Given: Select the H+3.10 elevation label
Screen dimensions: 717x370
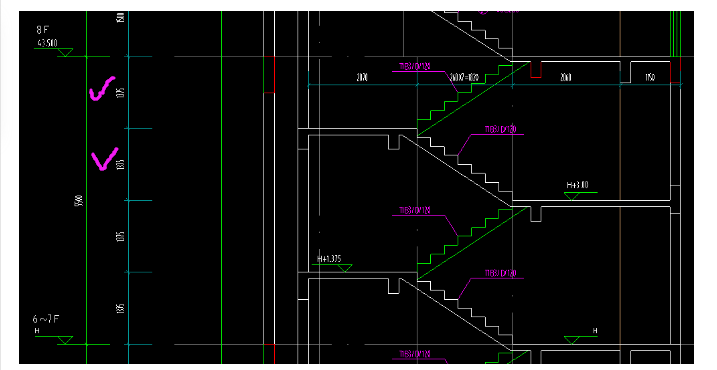Looking at the screenshot, I should tap(577, 185).
